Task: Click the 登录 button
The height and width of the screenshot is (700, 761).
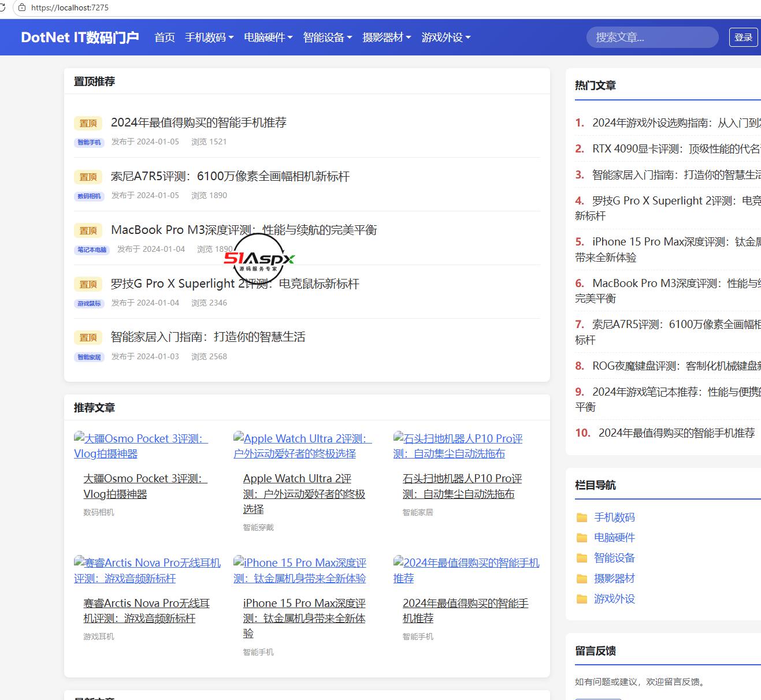Action: coord(743,38)
